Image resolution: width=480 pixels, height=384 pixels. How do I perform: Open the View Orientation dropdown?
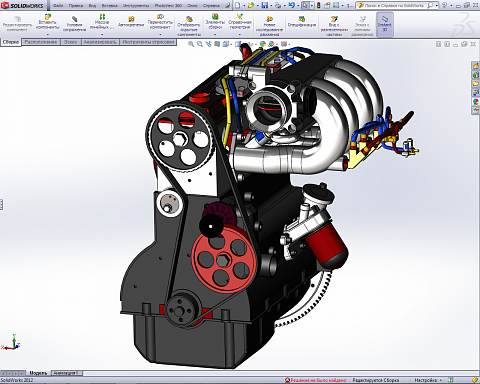point(227,44)
